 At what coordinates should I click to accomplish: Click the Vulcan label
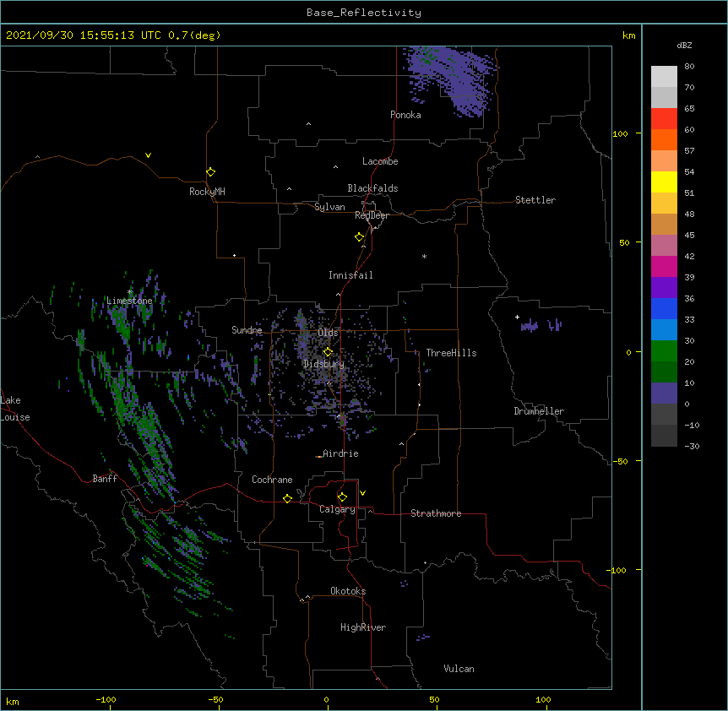pyautogui.click(x=459, y=669)
